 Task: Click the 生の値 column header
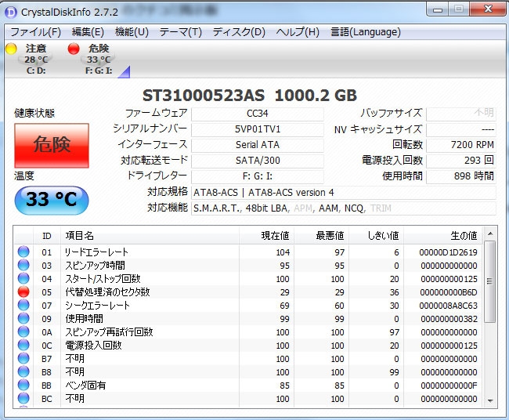click(x=443, y=236)
